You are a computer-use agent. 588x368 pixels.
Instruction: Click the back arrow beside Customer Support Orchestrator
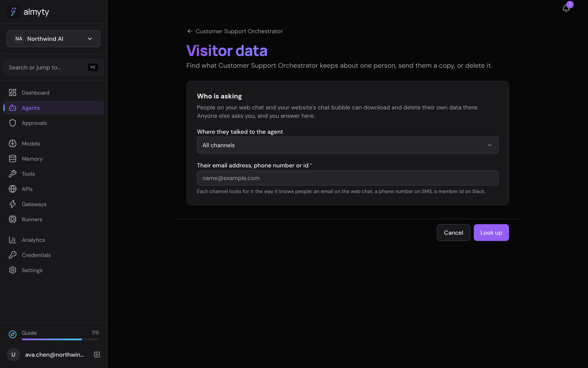click(190, 31)
